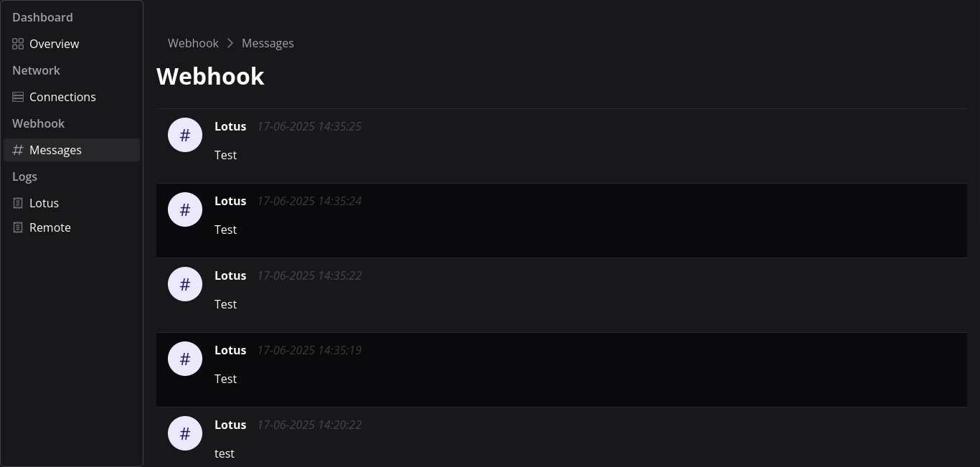Click the Overview grid icon in sidebar

18,44
